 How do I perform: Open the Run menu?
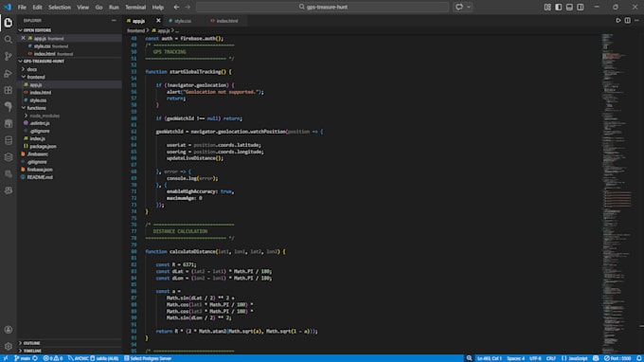pyautogui.click(x=114, y=7)
